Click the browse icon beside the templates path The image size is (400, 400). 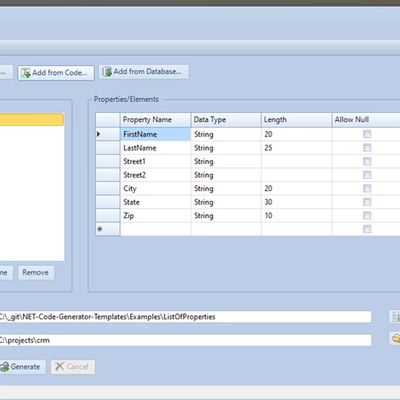[x=395, y=317]
